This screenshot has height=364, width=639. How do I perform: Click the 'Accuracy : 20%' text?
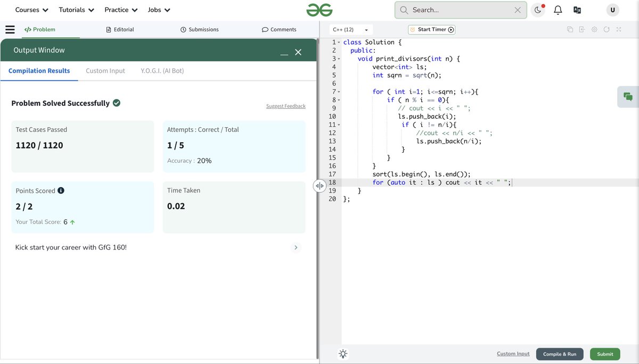[x=189, y=161]
